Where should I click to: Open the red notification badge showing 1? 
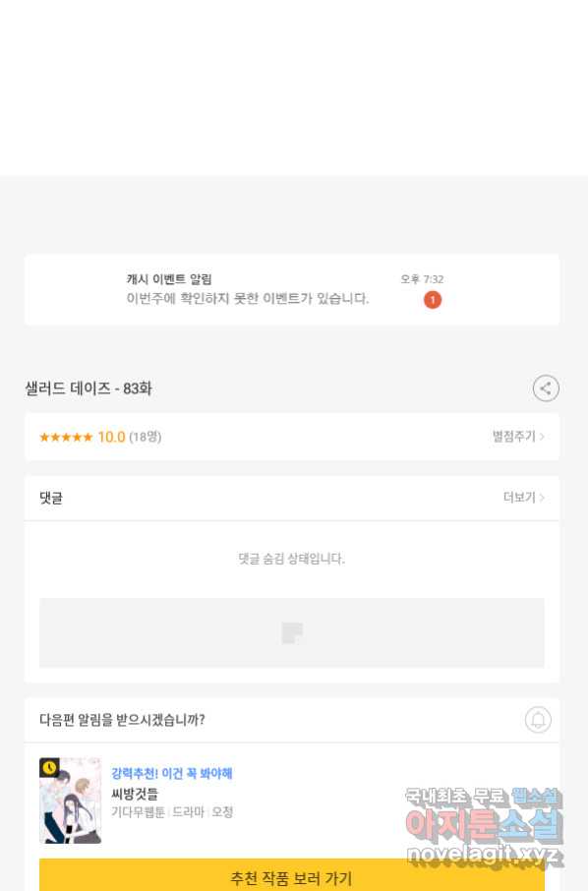pos(433,300)
